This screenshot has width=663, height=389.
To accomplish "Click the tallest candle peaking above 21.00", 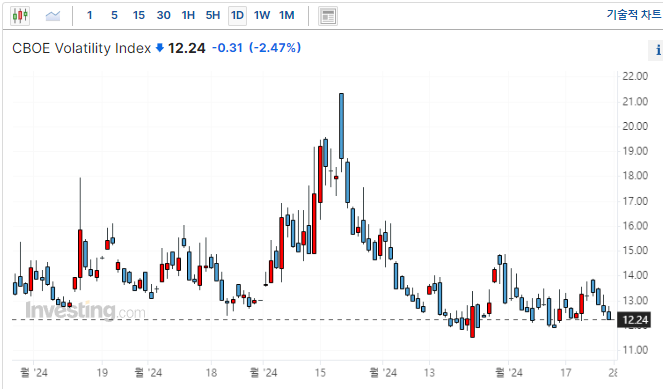I will 341,126.
